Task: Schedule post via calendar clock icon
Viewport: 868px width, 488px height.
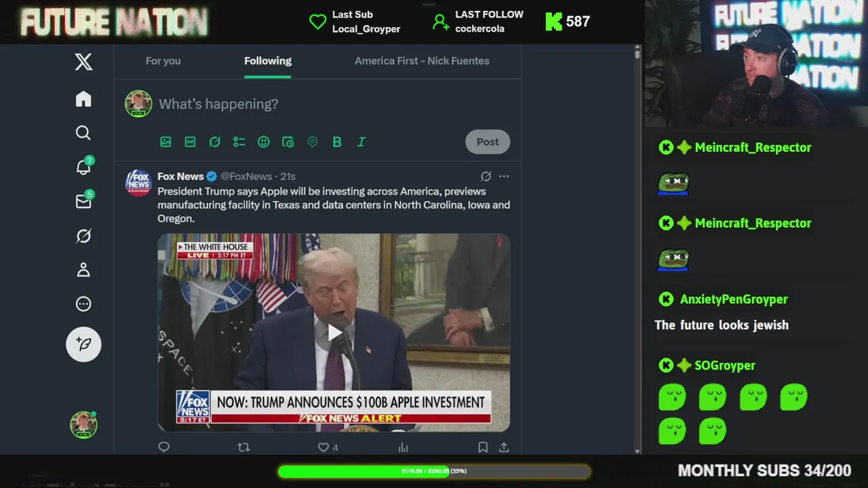Action: (x=288, y=142)
